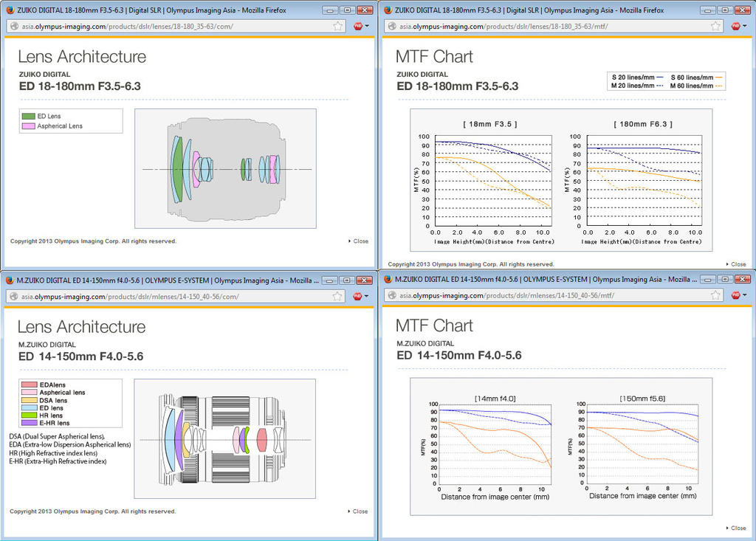756x541 pixels.
Task: Click green ED Lens legend swatch
Action: [29, 116]
